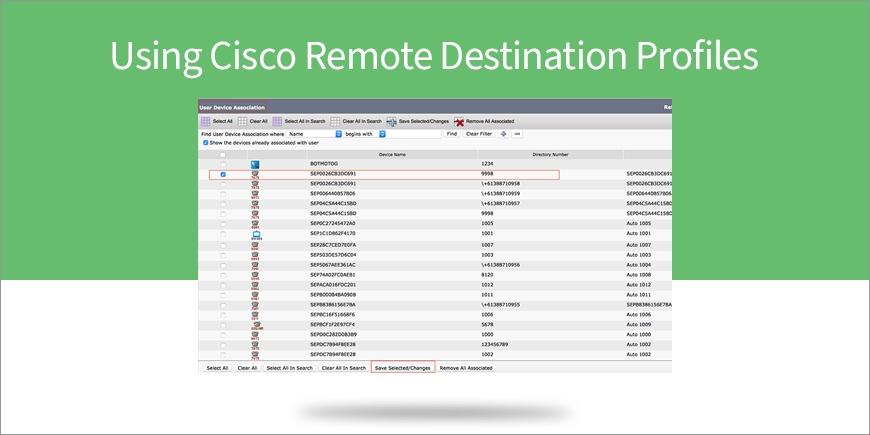Check the SEP006440B57B06 row checkbox

click(x=223, y=194)
